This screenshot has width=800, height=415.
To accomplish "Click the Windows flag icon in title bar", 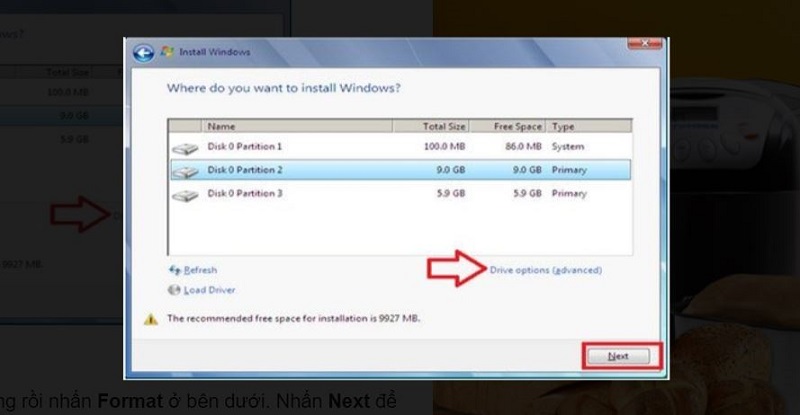I will [167, 52].
